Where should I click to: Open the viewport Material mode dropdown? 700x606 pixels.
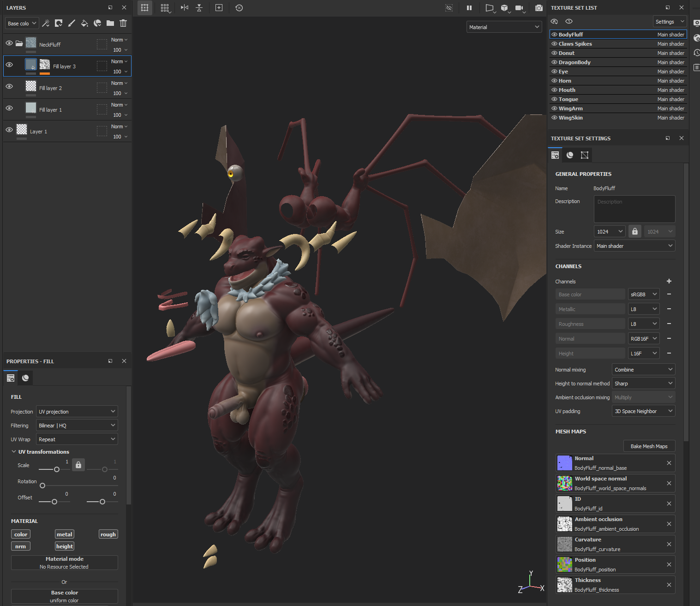504,27
